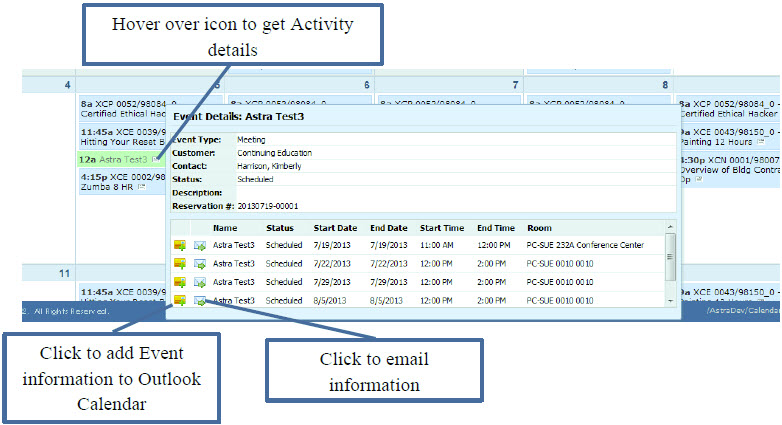This screenshot has height=425, width=782.
Task: Sort meetings by Room column header
Action: click(x=540, y=228)
